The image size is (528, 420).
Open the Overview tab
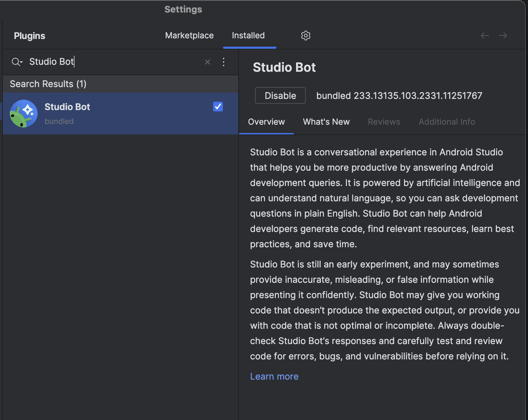pyautogui.click(x=266, y=122)
